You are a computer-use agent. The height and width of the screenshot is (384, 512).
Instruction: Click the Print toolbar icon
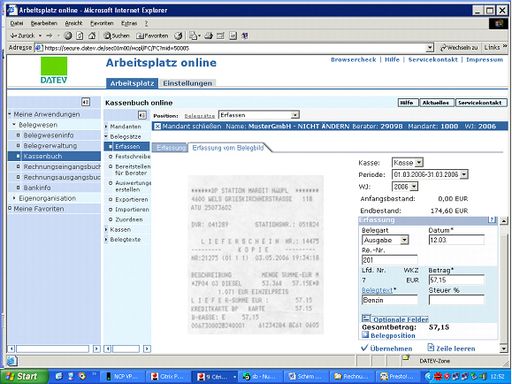tap(209, 36)
